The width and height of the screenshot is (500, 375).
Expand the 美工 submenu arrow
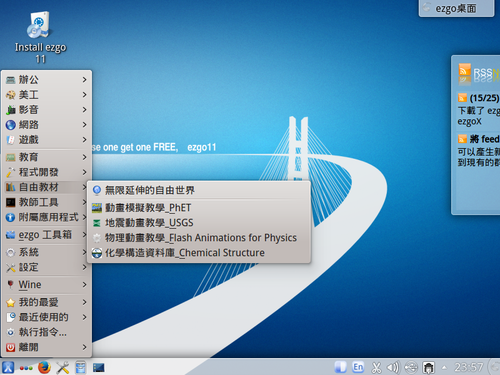coord(85,95)
